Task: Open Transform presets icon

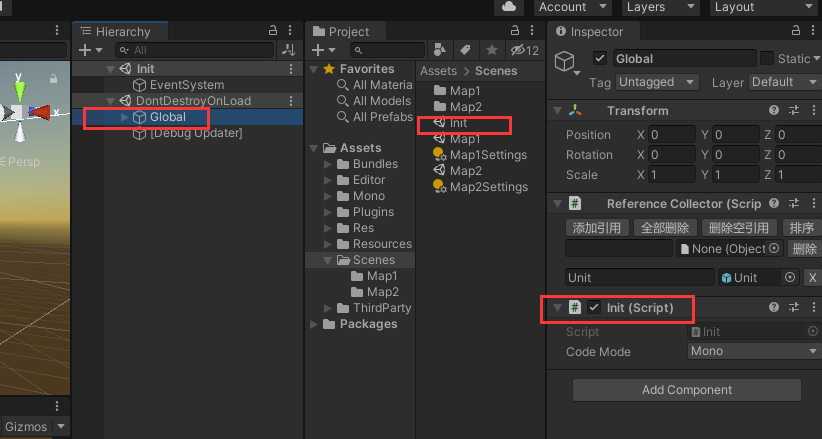Action: (794, 110)
